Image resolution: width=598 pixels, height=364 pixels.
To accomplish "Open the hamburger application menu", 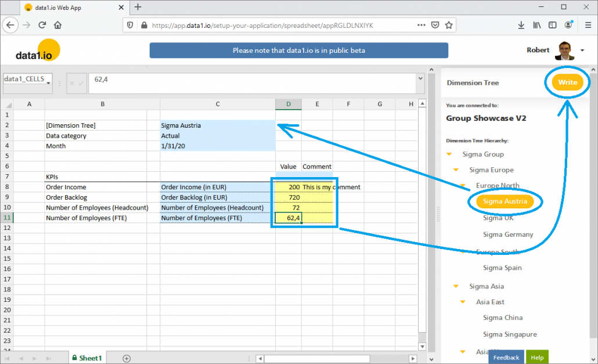I will [588, 25].
